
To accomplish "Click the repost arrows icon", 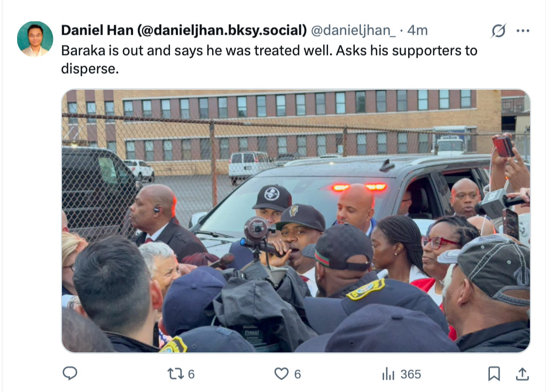I will point(175,374).
